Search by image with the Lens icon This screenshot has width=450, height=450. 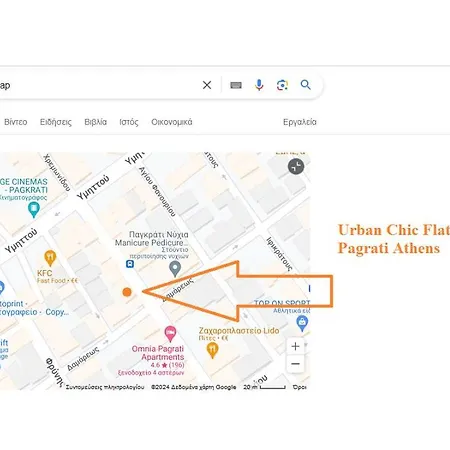coord(282,85)
